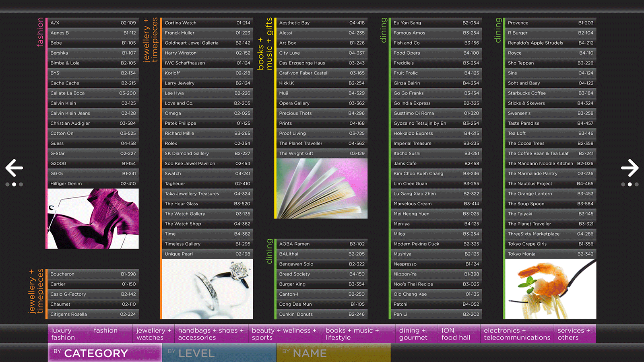
Task: Select Cotton On store row
Action: click(x=93, y=134)
